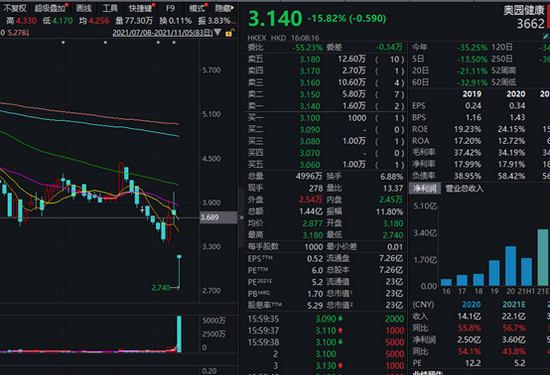Click the PE TTM value 6.0
This screenshot has width=550, height=375.
point(317,270)
